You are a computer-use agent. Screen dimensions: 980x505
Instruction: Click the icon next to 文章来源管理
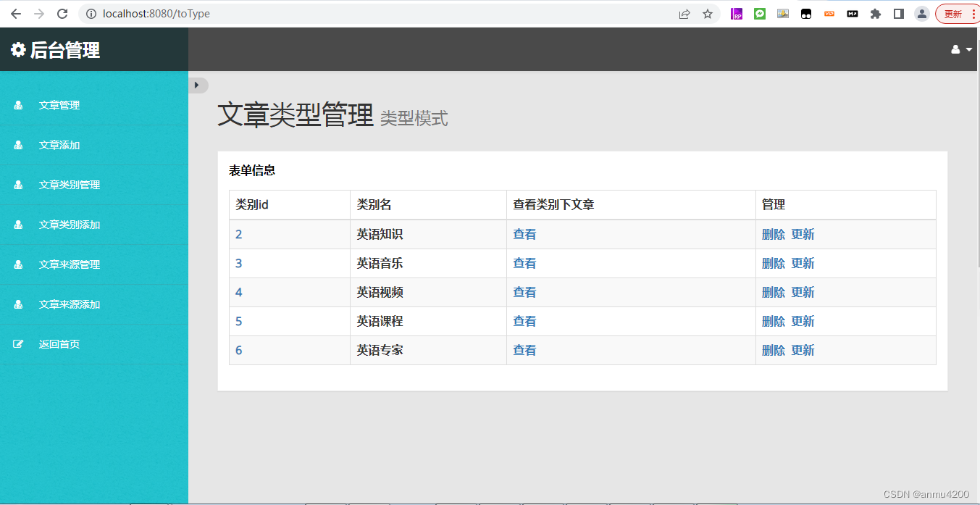(18, 264)
